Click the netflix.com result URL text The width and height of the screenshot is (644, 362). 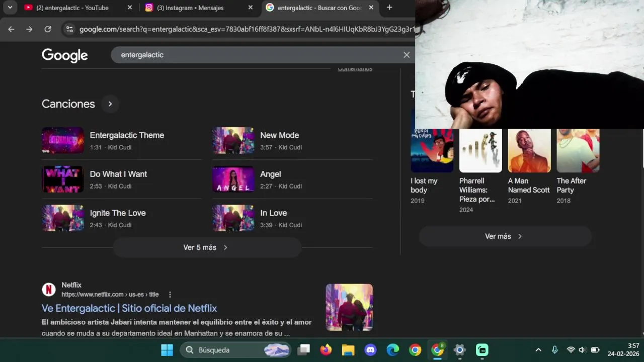(x=110, y=295)
